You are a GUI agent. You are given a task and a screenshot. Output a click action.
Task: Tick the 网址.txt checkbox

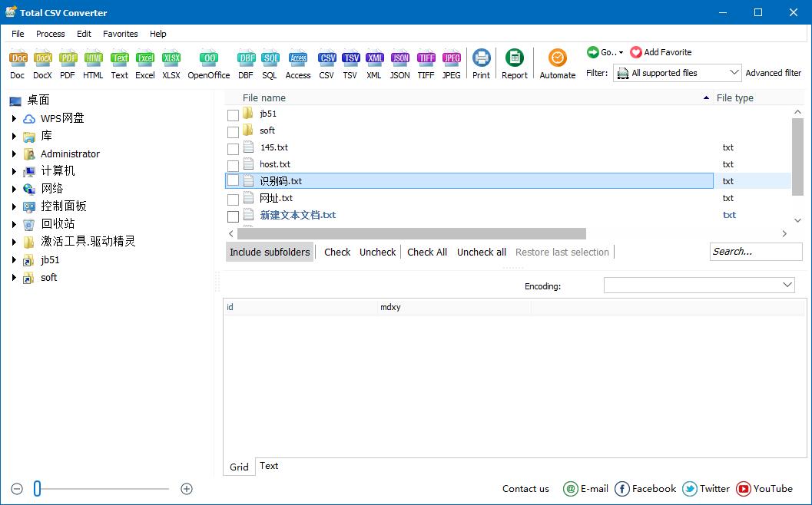tap(233, 200)
